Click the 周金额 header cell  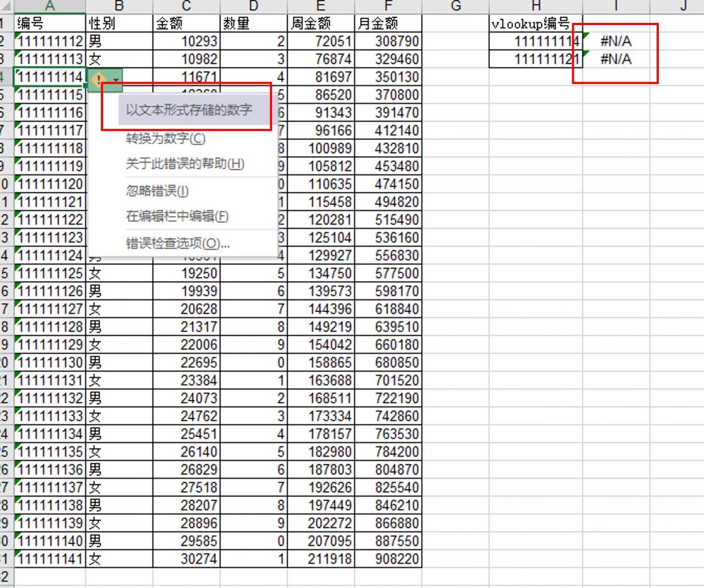pyautogui.click(x=321, y=23)
